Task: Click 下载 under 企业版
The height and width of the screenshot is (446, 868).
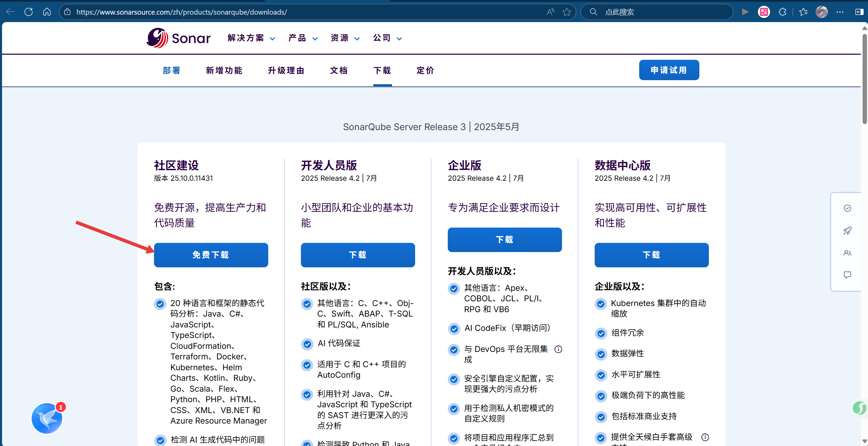Action: point(505,240)
